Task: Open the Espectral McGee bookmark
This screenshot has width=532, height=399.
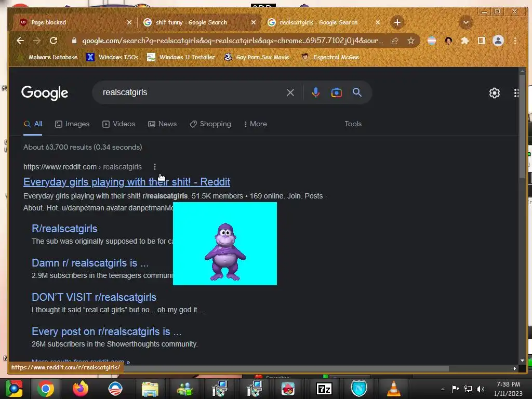Action: click(x=331, y=57)
